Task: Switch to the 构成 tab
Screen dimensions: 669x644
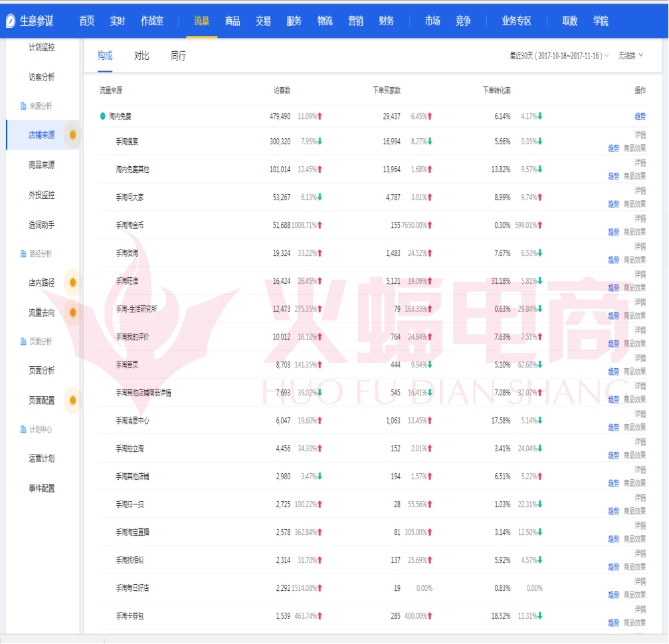Action: click(x=105, y=56)
